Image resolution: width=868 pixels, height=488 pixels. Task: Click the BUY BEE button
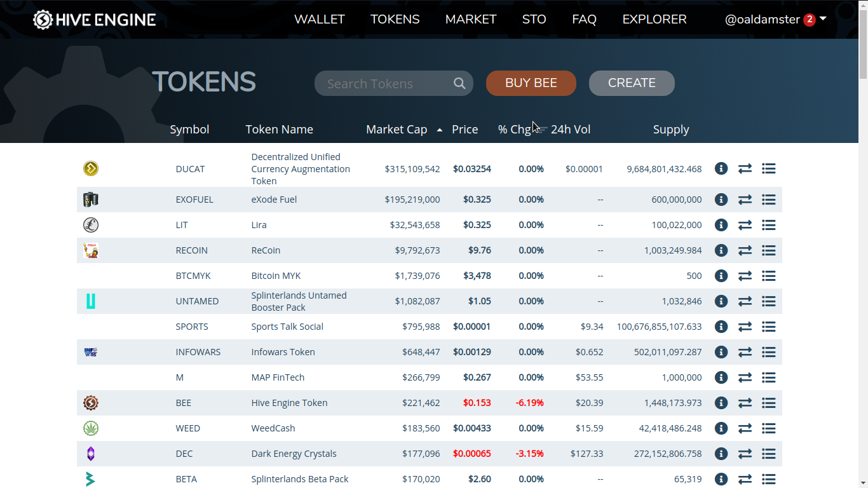click(531, 83)
